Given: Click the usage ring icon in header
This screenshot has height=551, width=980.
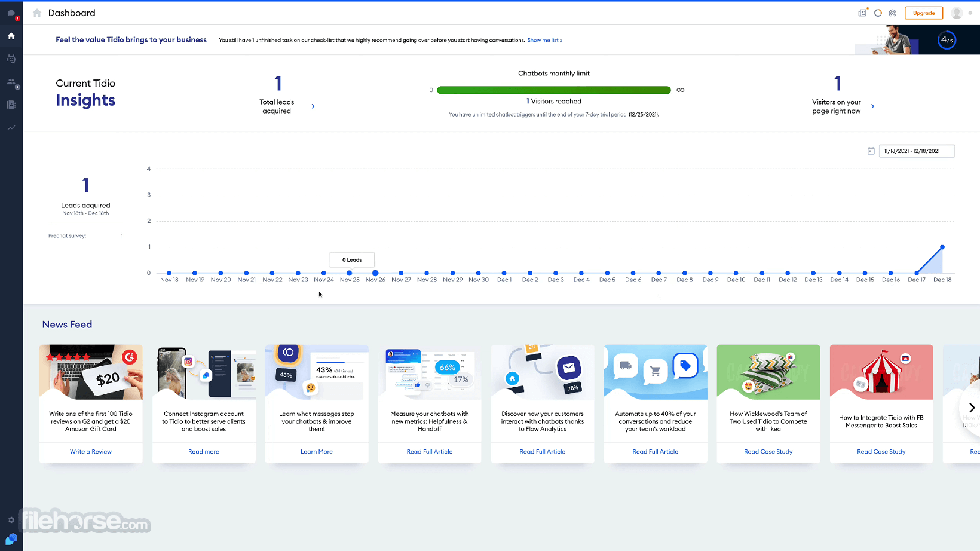Looking at the screenshot, I should (x=878, y=13).
